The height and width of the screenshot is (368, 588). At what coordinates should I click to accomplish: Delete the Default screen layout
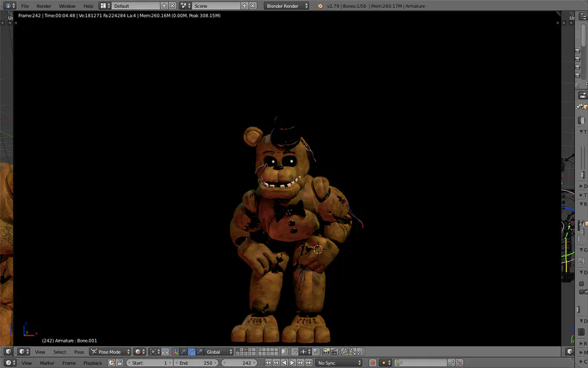pos(172,6)
